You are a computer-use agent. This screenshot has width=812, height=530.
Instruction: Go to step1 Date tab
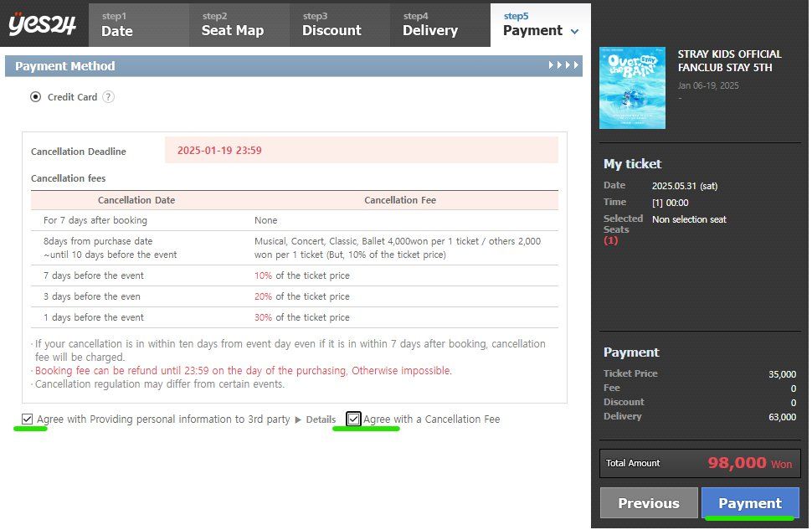coord(139,25)
